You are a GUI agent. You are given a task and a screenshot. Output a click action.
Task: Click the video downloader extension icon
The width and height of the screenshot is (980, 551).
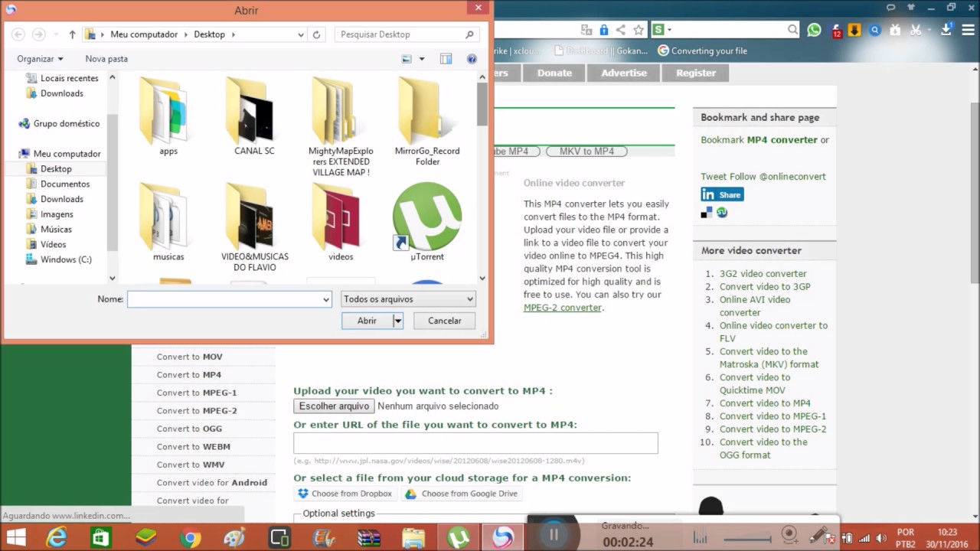point(895,30)
